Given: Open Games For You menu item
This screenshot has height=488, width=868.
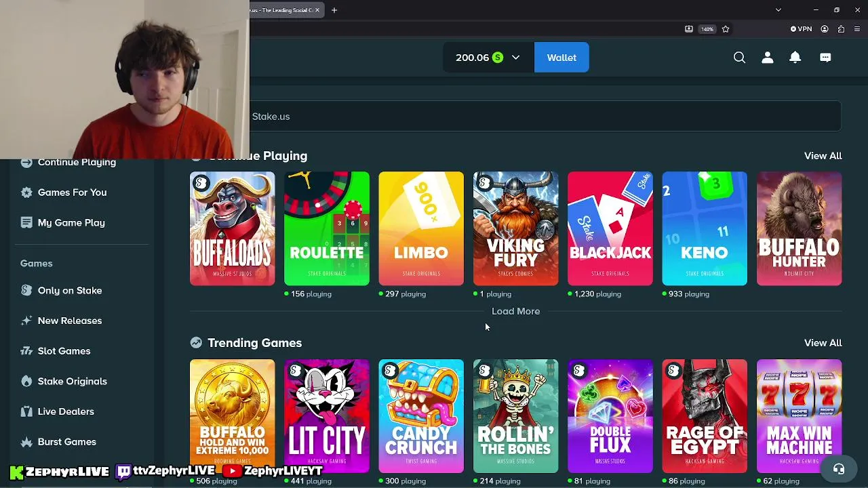Looking at the screenshot, I should [73, 192].
